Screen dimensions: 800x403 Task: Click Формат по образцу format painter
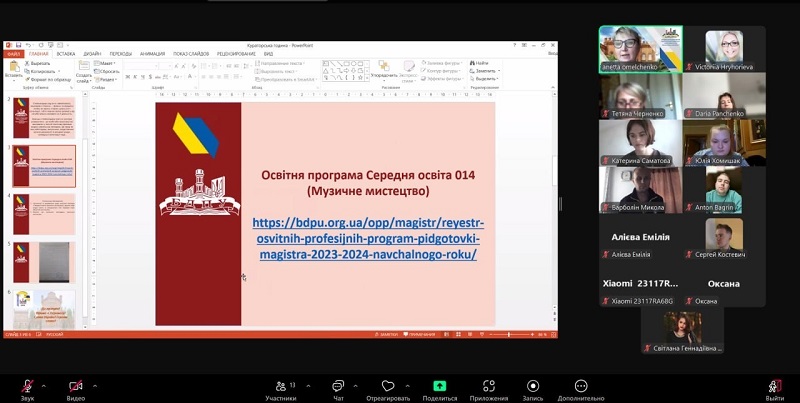coord(48,80)
